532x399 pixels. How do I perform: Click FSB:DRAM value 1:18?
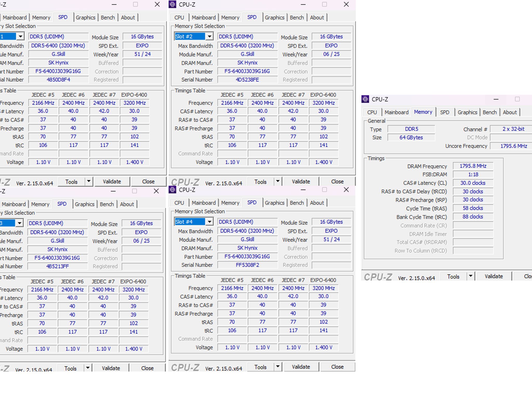point(473,175)
